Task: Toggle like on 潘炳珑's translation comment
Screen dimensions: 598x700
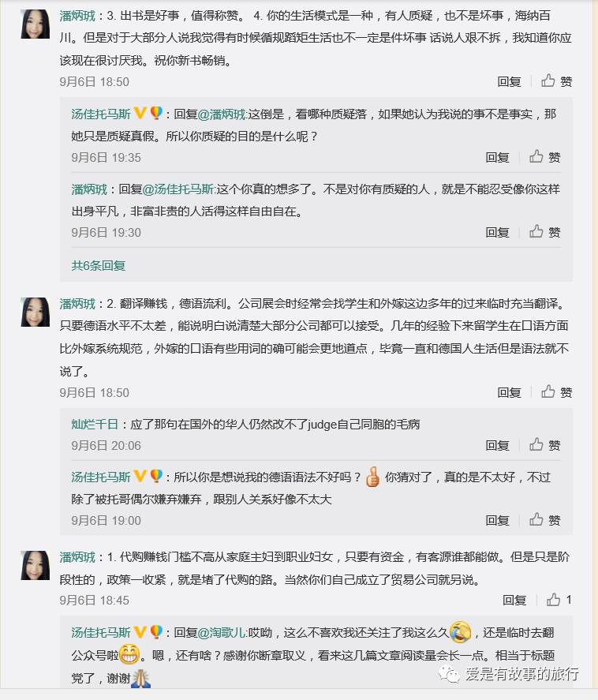Action: pos(547,392)
